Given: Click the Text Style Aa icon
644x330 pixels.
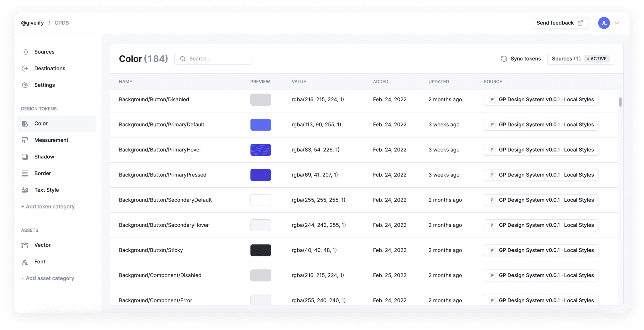Looking at the screenshot, I should [25, 190].
